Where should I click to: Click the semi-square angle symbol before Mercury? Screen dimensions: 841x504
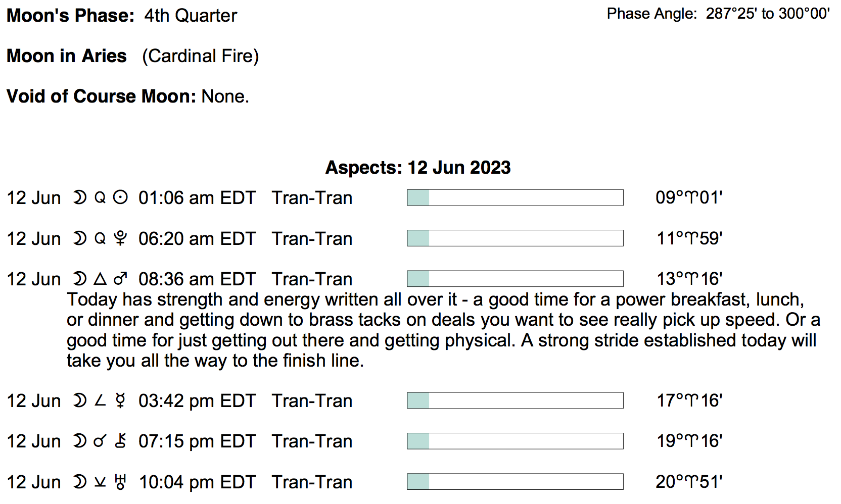pos(100,401)
